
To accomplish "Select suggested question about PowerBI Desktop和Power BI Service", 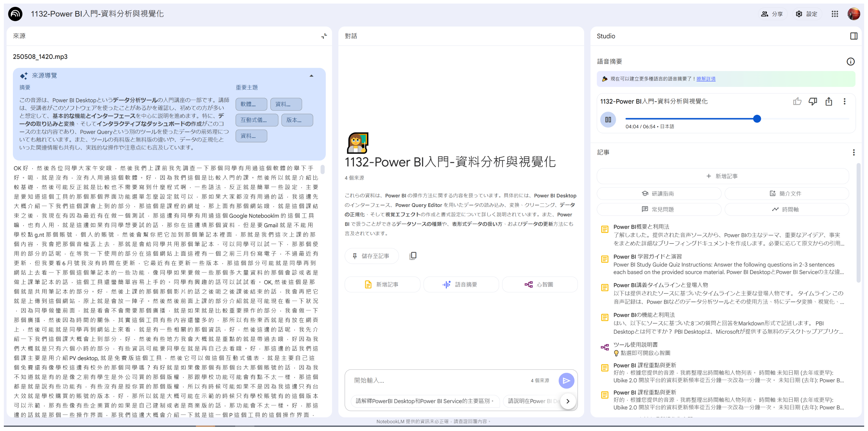I will coord(425,401).
